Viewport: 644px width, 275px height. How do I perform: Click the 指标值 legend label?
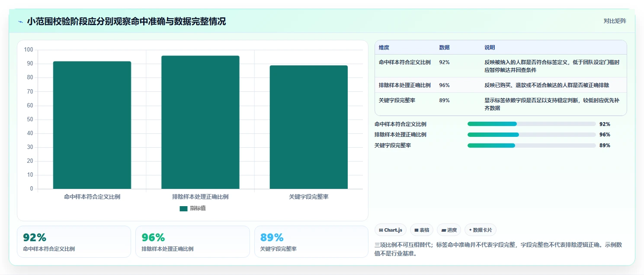pos(198,209)
